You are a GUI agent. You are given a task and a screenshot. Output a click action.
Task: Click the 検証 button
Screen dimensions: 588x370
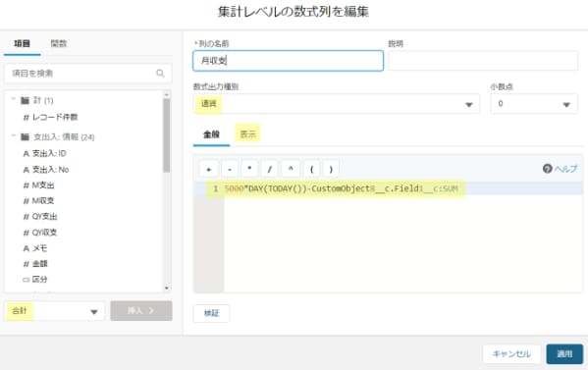click(x=211, y=313)
